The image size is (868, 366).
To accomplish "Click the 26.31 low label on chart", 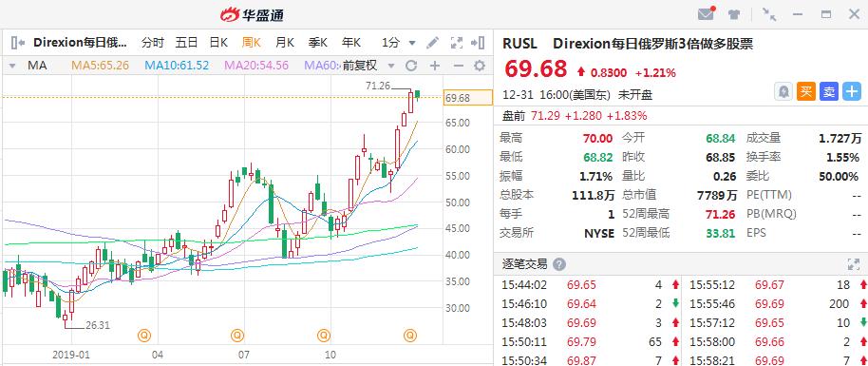I will tap(98, 325).
